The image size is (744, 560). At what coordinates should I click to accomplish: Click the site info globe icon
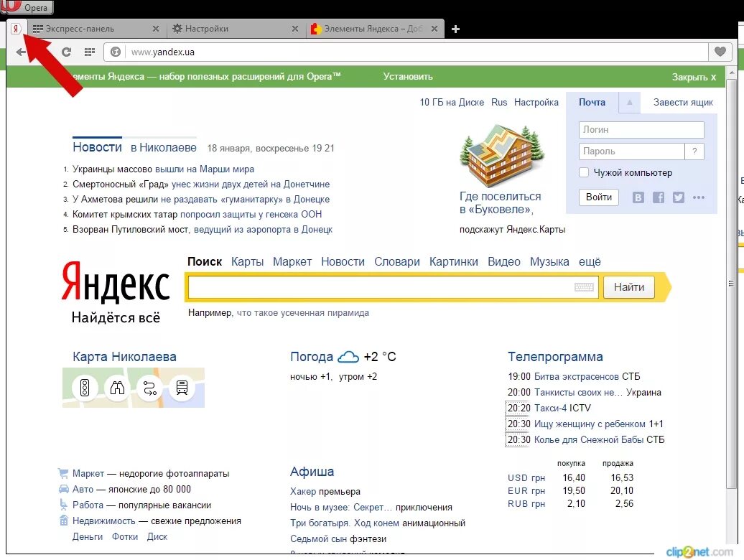(116, 52)
